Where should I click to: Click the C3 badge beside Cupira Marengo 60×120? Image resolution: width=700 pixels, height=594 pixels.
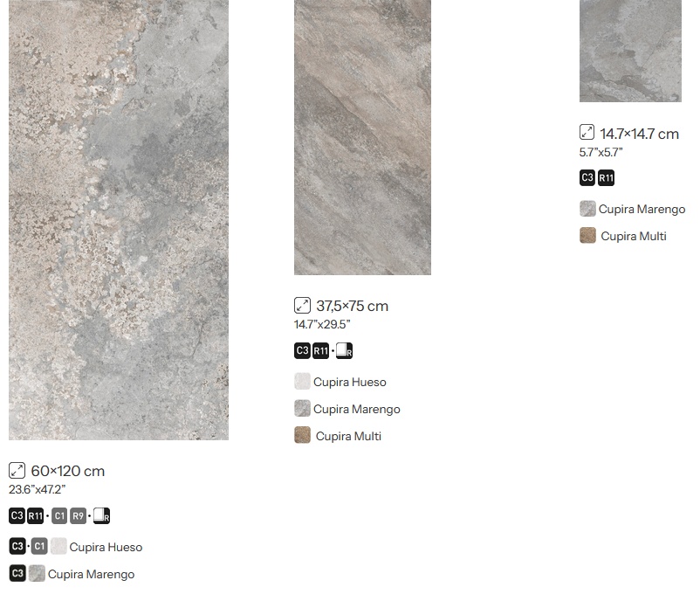click(x=17, y=573)
